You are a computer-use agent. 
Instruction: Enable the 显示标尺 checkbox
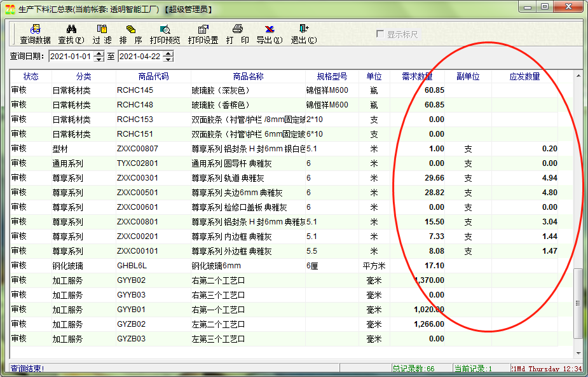380,34
